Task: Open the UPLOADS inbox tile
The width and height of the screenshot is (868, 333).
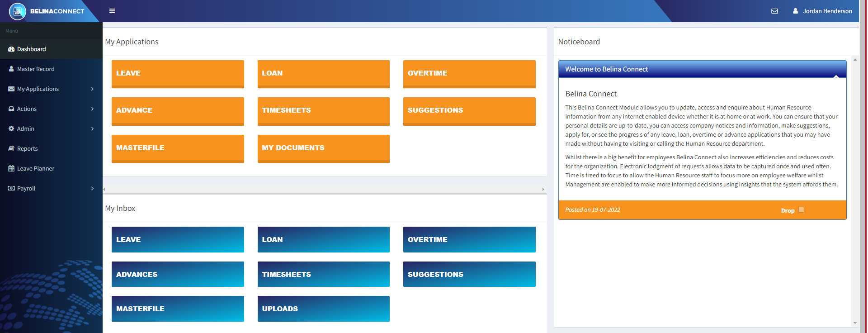Action: 324,309
